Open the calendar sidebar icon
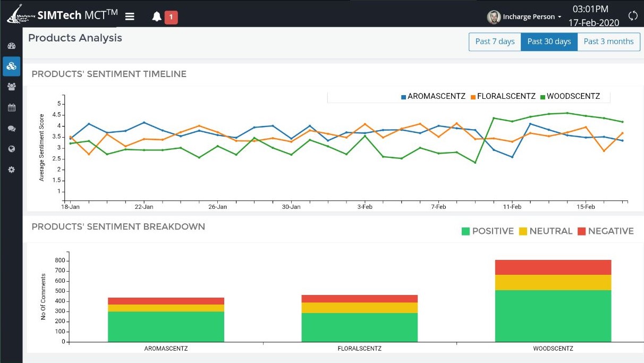The width and height of the screenshot is (644, 363). [11, 107]
